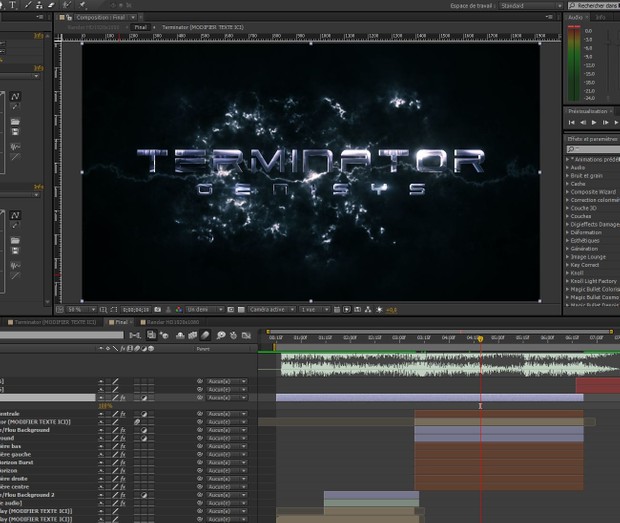Click the adjust exposure value +0,0

tap(391, 310)
